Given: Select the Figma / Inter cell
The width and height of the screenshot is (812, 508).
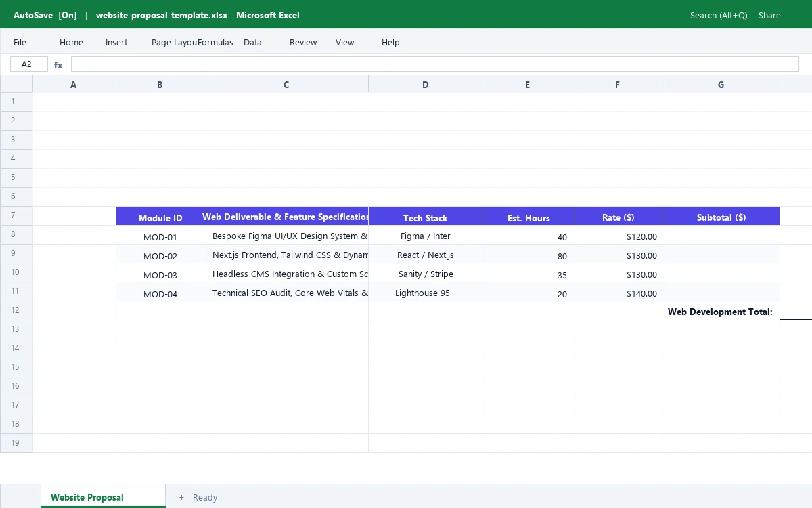Looking at the screenshot, I should coord(426,235).
